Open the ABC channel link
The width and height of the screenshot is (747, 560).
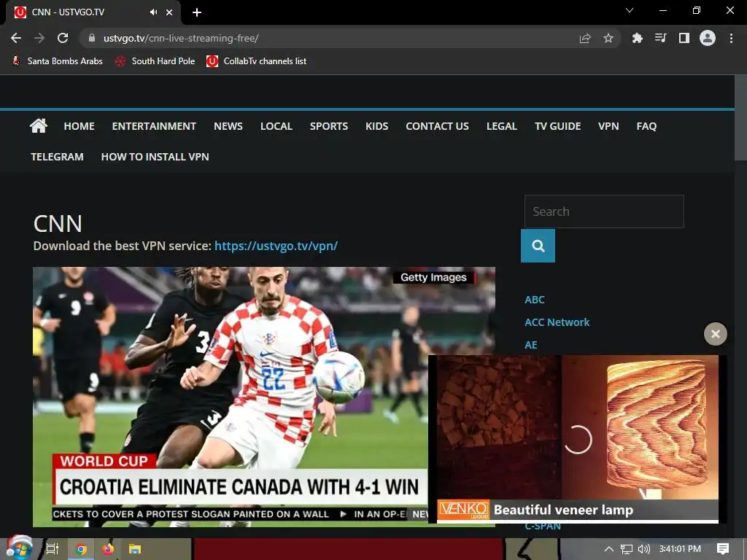click(x=535, y=300)
